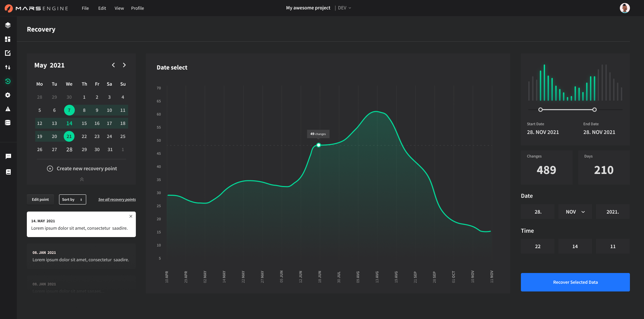Go to next month in calendar

[124, 65]
